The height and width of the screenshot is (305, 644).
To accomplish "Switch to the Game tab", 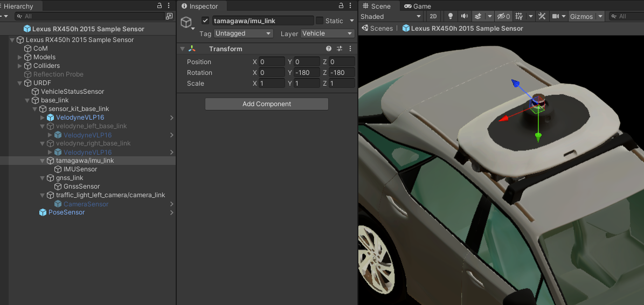I will 418,6.
